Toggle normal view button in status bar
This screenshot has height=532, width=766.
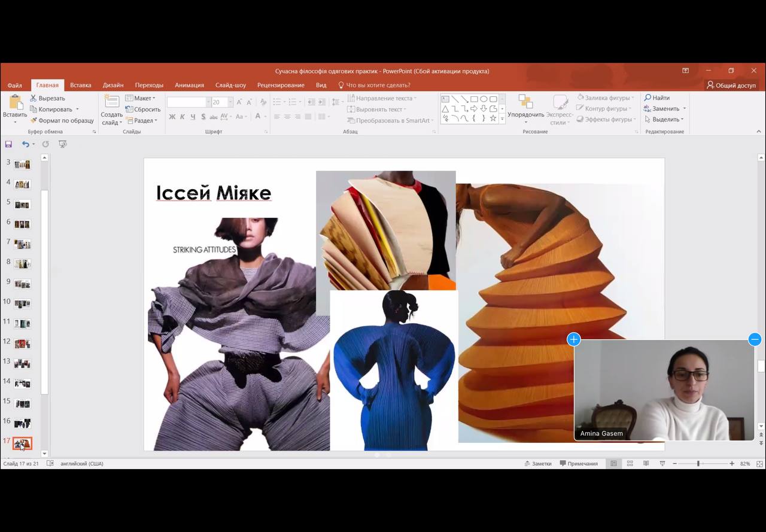coord(613,464)
